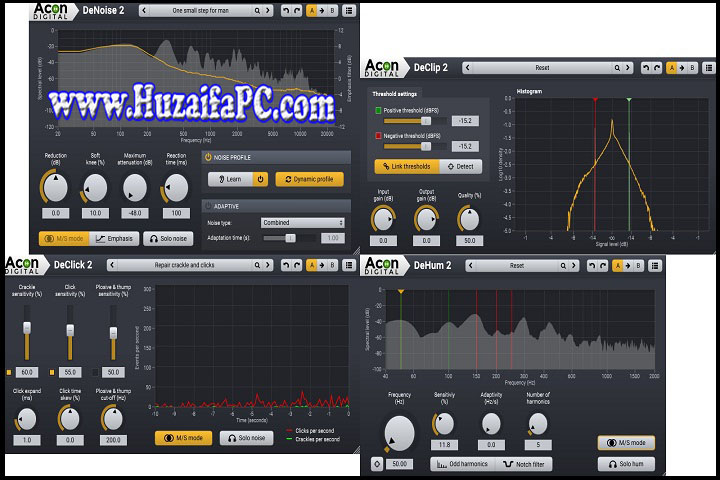
Task: Click the Adaptation time slider handle
Action: (x=290, y=238)
